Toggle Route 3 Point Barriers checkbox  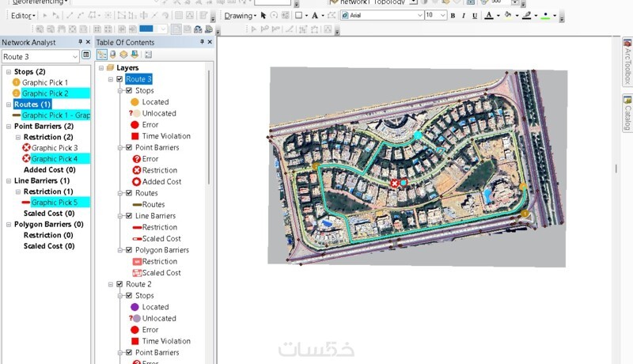coord(129,147)
